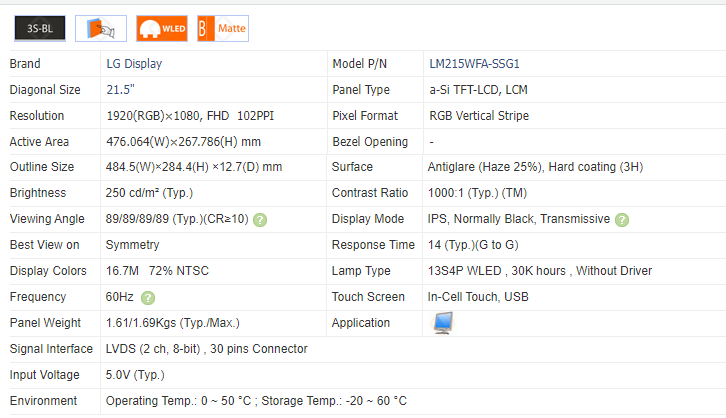This screenshot has width=726, height=418.
Task: Open the LG Display brand link
Action: tap(134, 64)
